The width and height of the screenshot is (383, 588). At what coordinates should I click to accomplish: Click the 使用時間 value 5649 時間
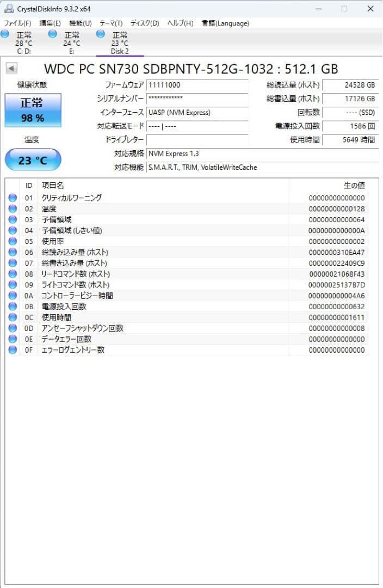tap(350, 140)
